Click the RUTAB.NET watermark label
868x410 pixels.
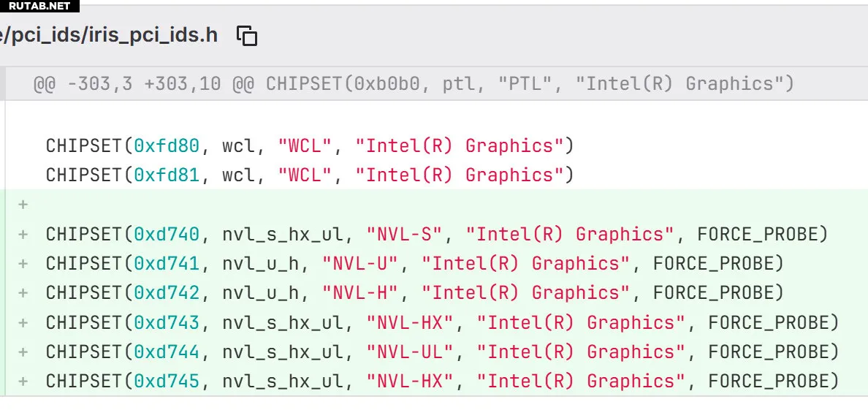pos(39,6)
